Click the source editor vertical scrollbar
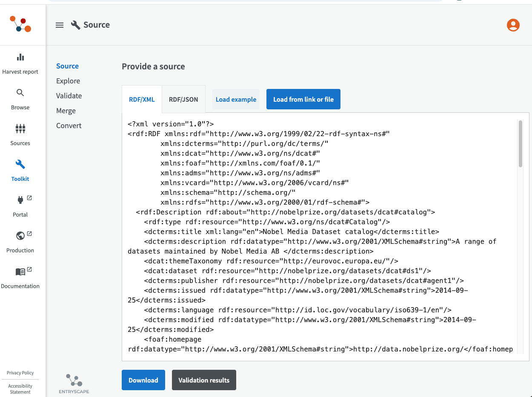The height and width of the screenshot is (397, 532). [520, 144]
